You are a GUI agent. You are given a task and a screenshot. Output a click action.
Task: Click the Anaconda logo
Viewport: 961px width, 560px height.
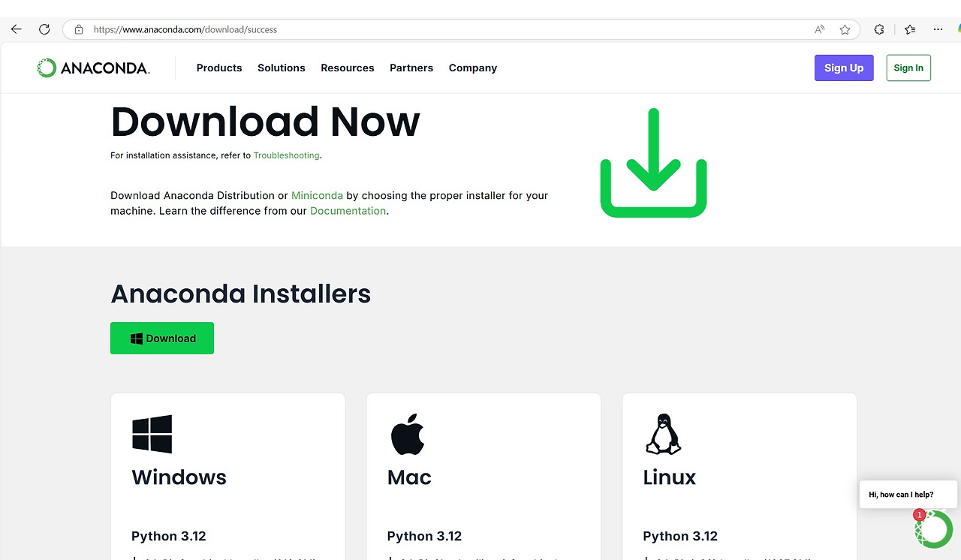[x=93, y=68]
